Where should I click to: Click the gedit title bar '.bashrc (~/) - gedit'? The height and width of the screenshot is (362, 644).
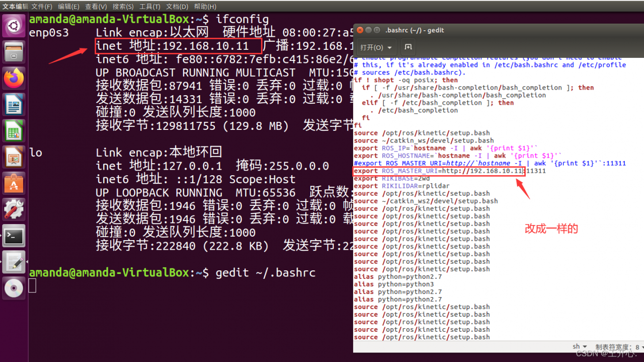pos(415,30)
